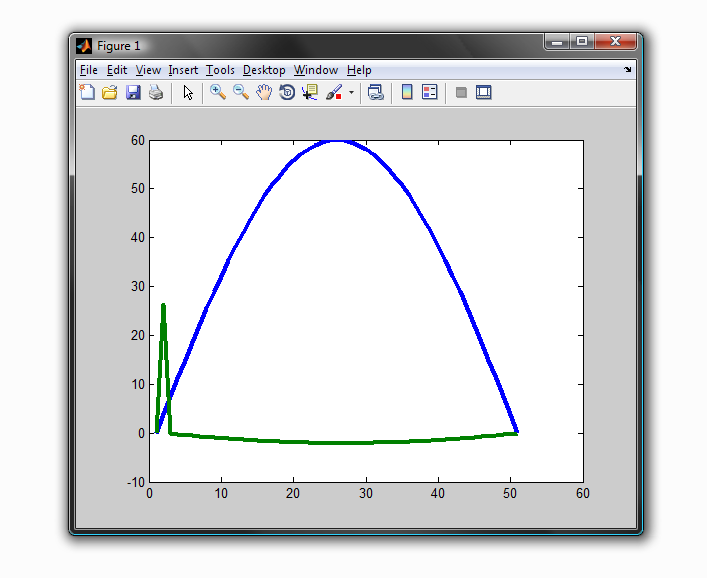Select the Zoom In magnifier tool
707x578 pixels.
point(217,93)
